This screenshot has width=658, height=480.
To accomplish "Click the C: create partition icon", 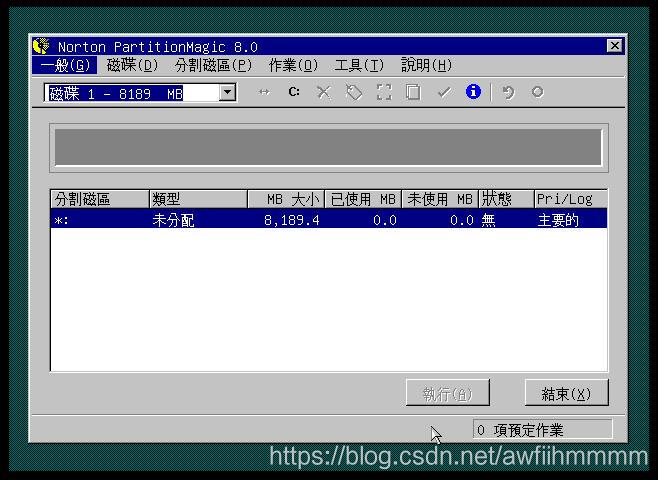I will tap(294, 91).
